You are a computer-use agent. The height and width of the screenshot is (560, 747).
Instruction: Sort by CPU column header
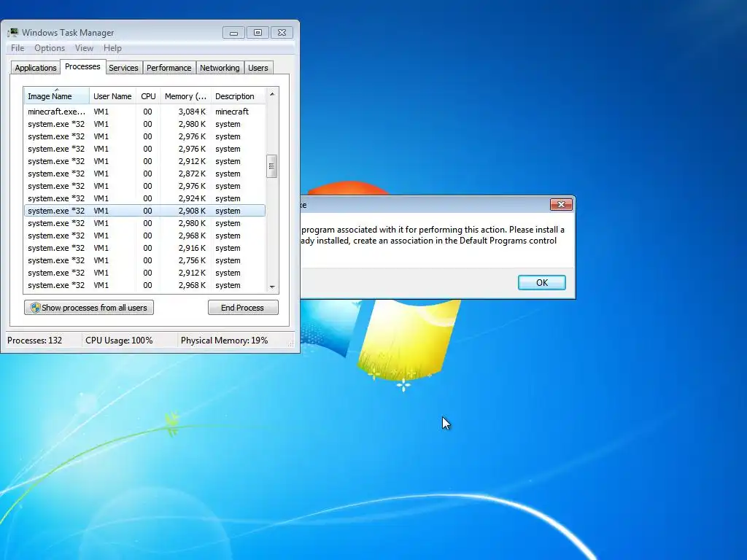pos(148,96)
